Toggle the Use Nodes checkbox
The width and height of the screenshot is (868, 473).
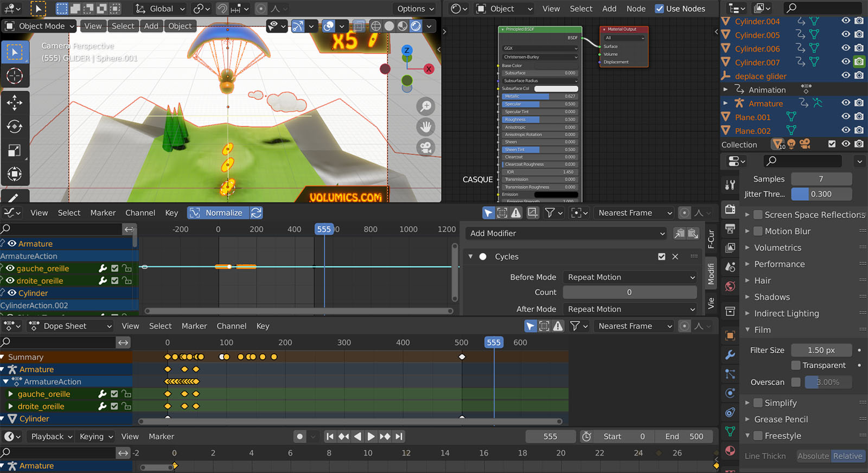point(660,9)
